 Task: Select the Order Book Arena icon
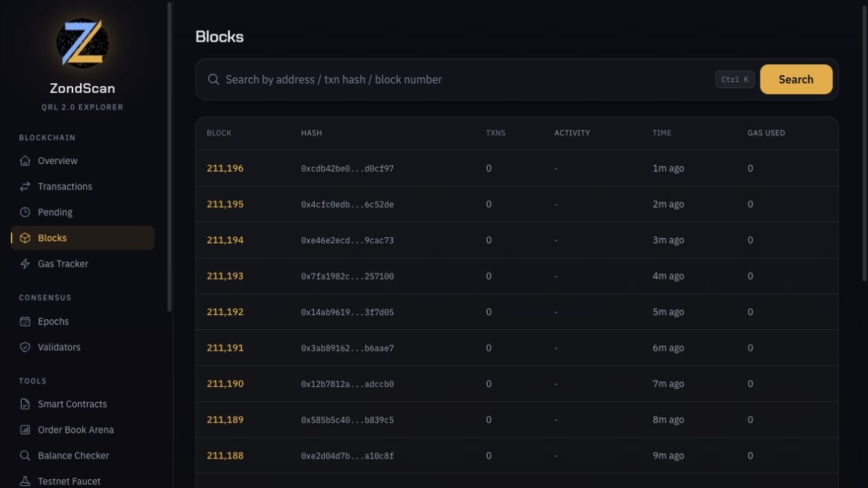coord(25,430)
